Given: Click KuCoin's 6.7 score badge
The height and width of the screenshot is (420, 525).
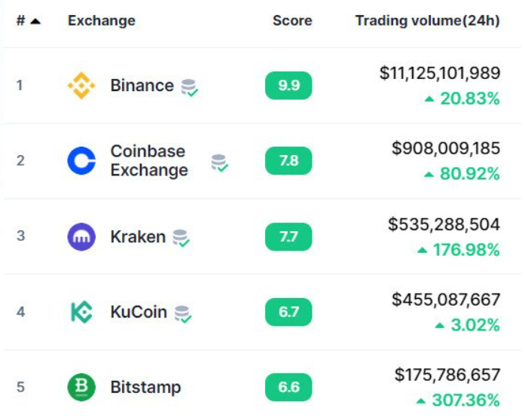Looking at the screenshot, I should (288, 312).
